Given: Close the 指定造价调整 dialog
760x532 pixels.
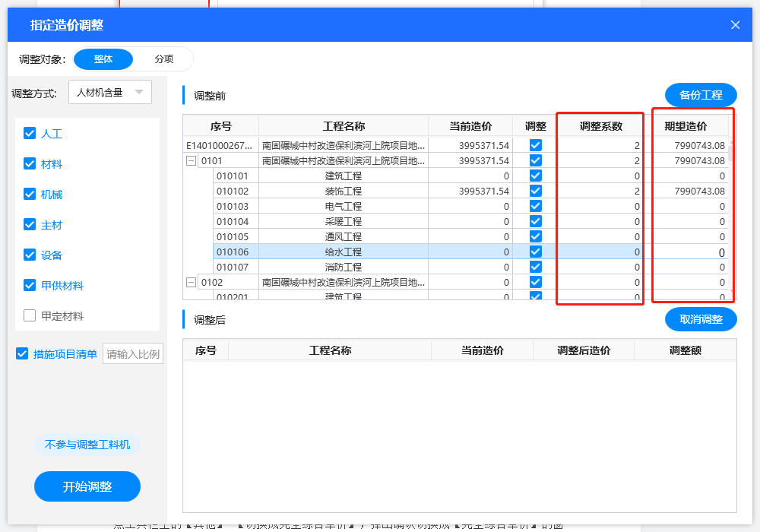Looking at the screenshot, I should click(x=735, y=25).
